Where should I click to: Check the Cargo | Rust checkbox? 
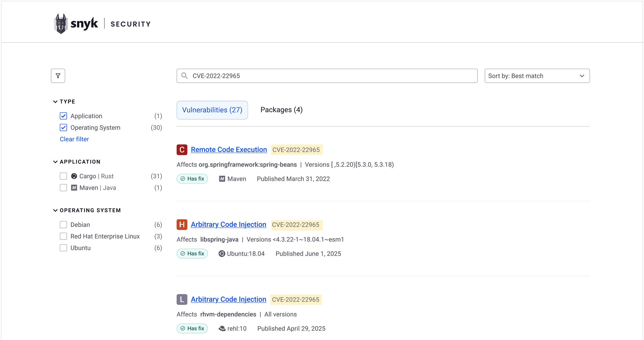coord(63,176)
